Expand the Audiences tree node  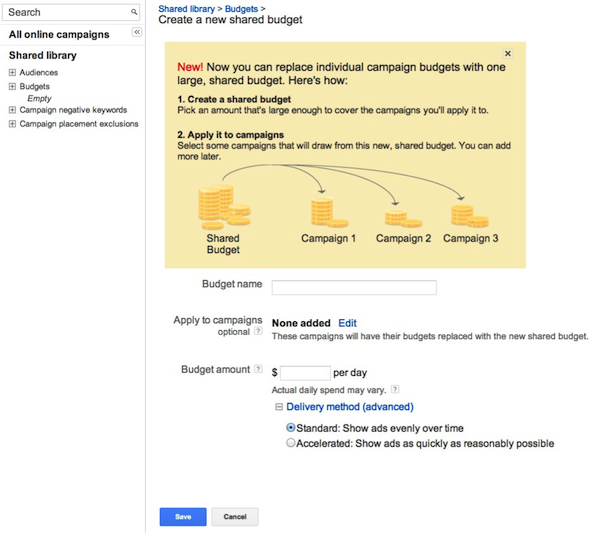pyautogui.click(x=12, y=72)
